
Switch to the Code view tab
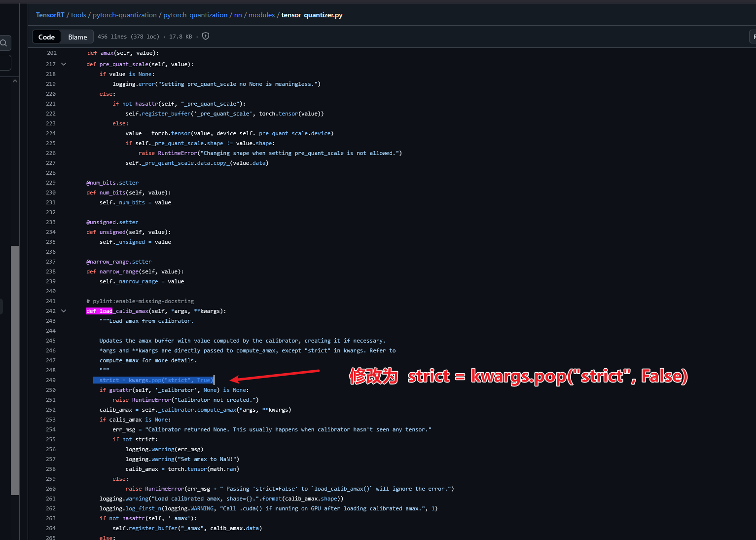click(46, 37)
